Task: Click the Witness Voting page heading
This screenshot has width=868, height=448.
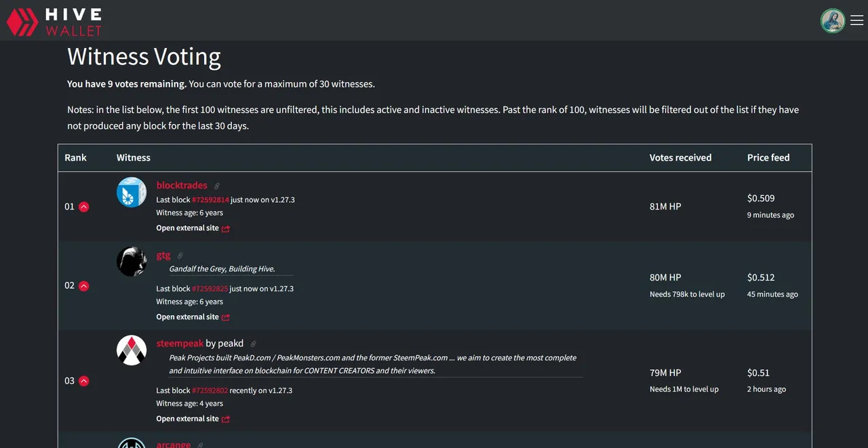Action: coord(144,56)
